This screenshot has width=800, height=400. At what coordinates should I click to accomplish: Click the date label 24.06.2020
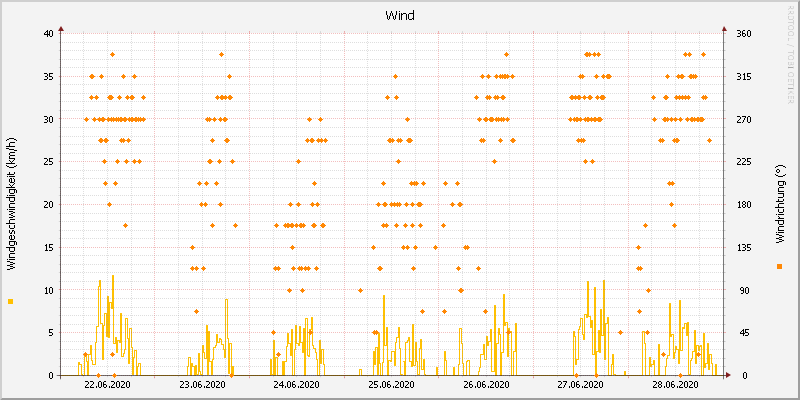coord(297,384)
